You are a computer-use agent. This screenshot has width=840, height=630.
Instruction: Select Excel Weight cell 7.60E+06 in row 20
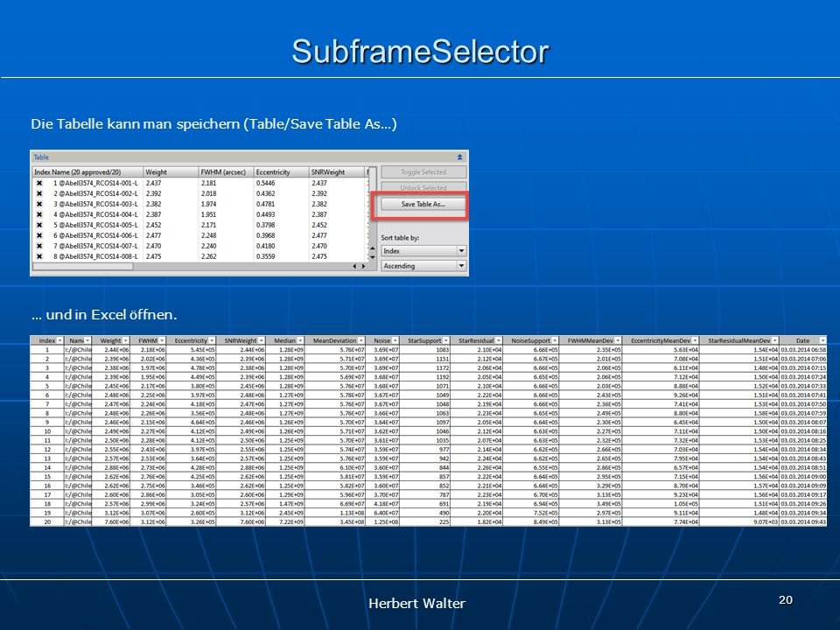(111, 521)
